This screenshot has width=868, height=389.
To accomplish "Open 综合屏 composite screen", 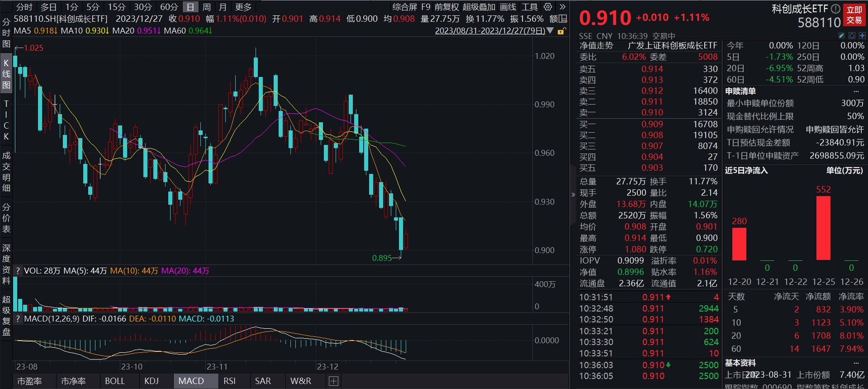I will tap(404, 7).
